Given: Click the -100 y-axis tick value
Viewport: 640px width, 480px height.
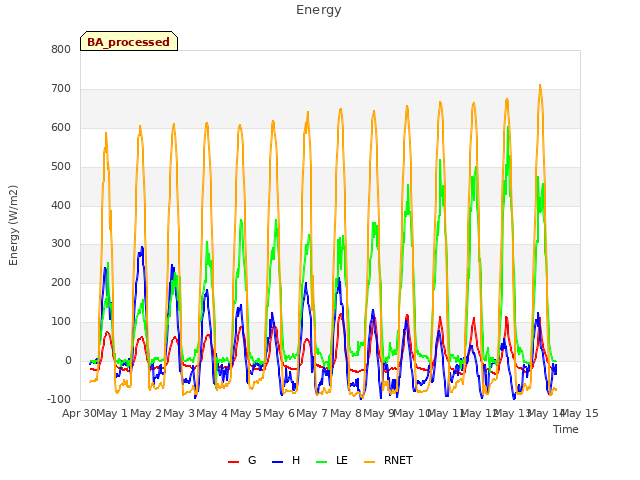Looking at the screenshot, I should 59,399.
